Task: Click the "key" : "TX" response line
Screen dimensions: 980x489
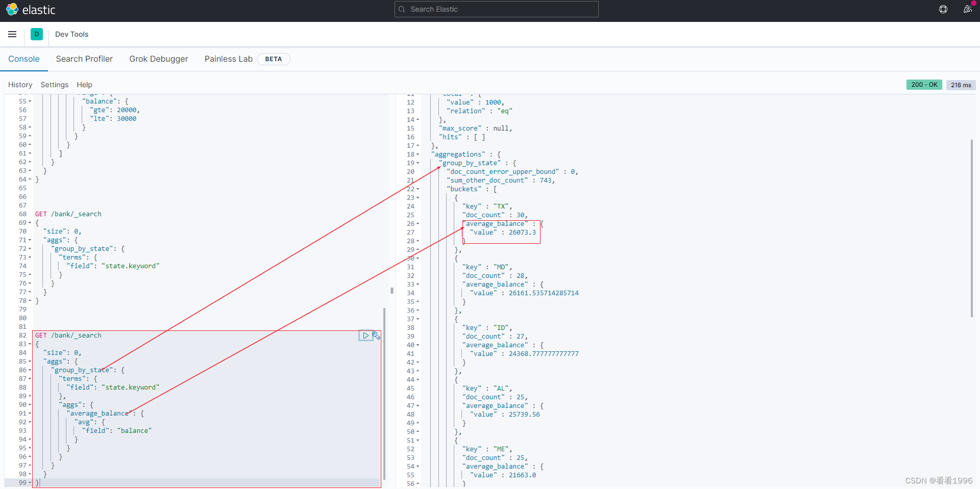Action: [x=487, y=207]
